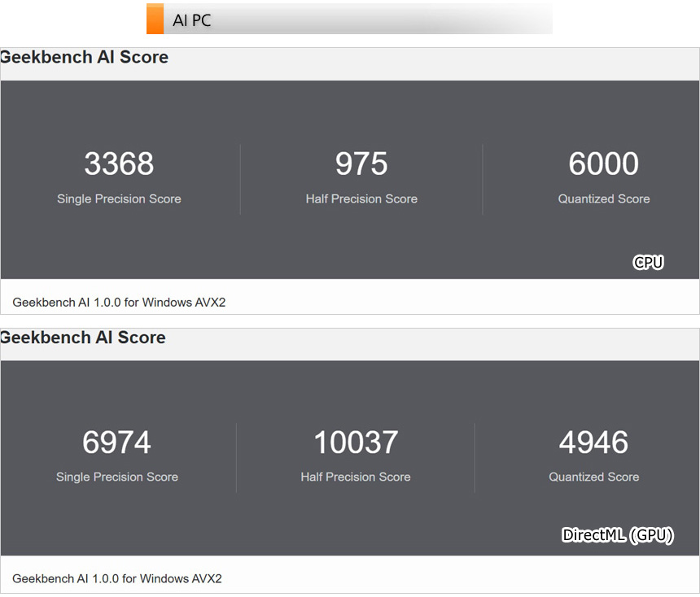Click the lower Geekbench AI Score heading
The image size is (700, 597).
(x=83, y=338)
